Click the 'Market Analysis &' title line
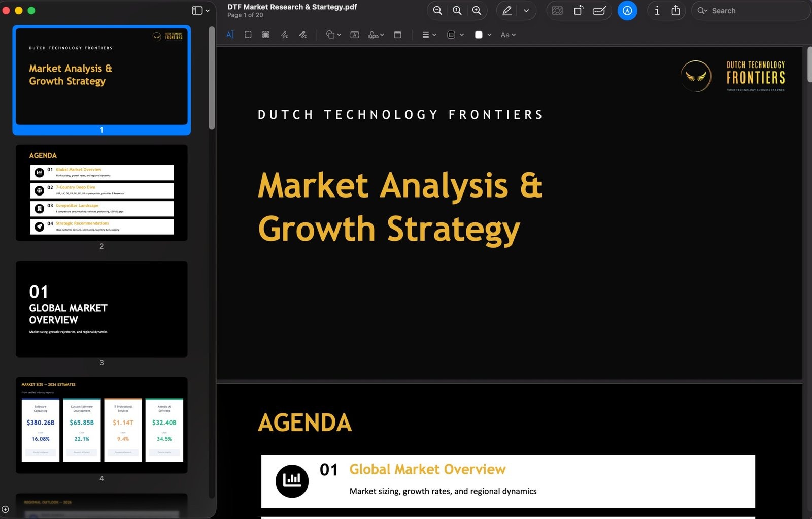The image size is (812, 519). (x=400, y=185)
